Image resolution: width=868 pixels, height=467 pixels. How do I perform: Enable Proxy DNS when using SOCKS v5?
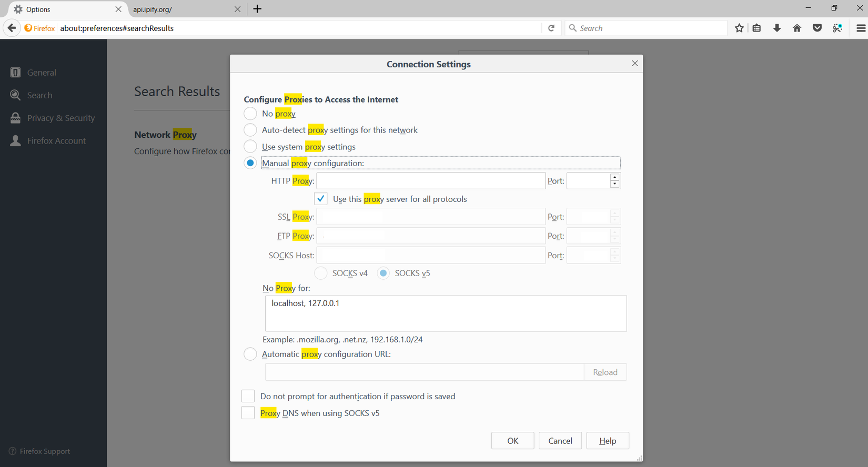pos(248,413)
